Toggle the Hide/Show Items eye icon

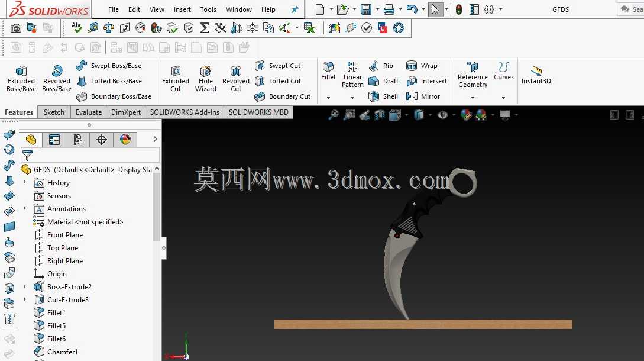pyautogui.click(x=442, y=115)
